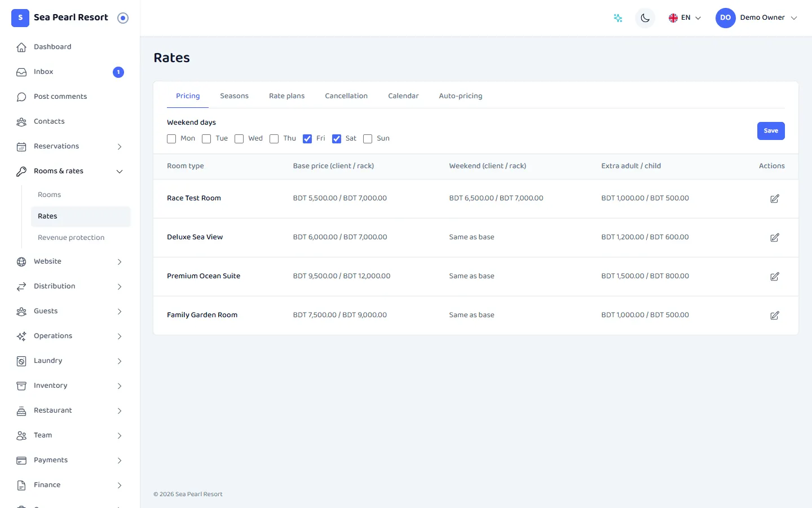Expand the Finance submenu chevron
Viewport: 812px width, 508px height.
(x=120, y=485)
